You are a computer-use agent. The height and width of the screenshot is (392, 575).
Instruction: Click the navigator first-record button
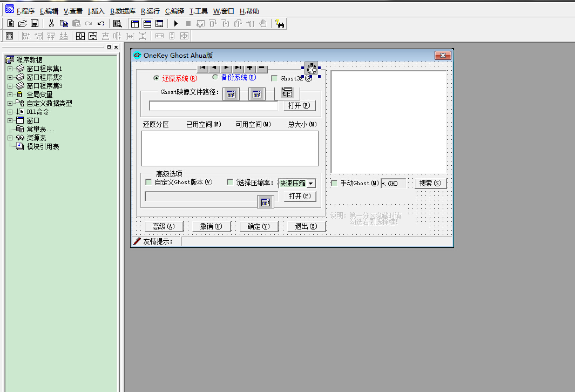pyautogui.click(x=202, y=68)
